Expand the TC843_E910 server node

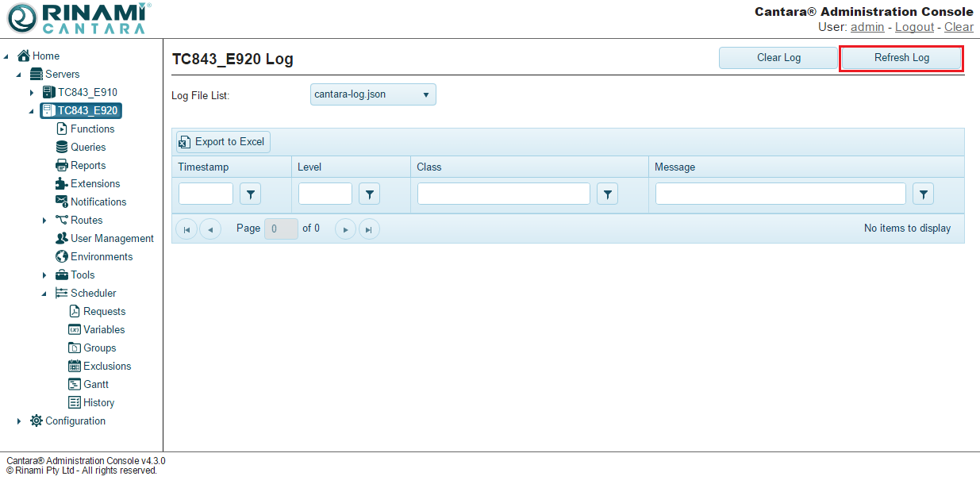point(32,93)
